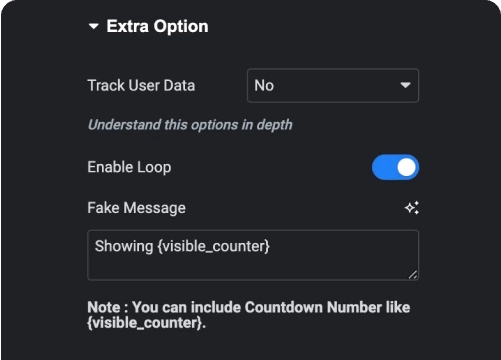Click the Note about Countdown Number text
Image resolution: width=501 pixels, height=360 pixels.
[x=249, y=315]
